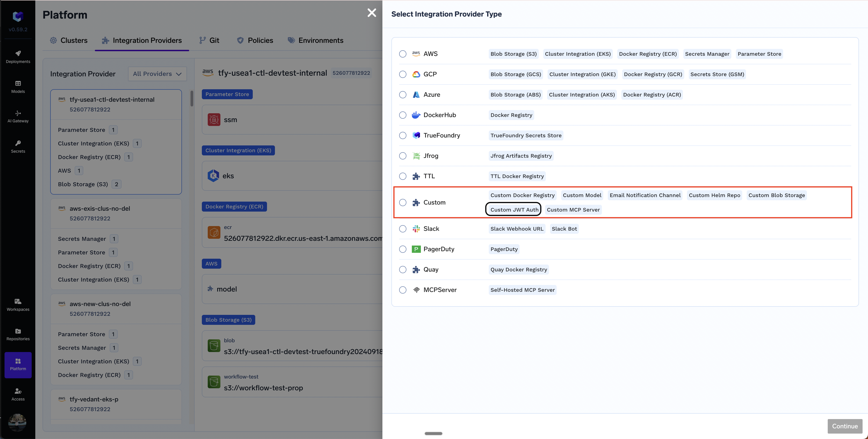This screenshot has width=868, height=439.
Task: Switch to the Integration Providers tab
Action: pos(142,41)
